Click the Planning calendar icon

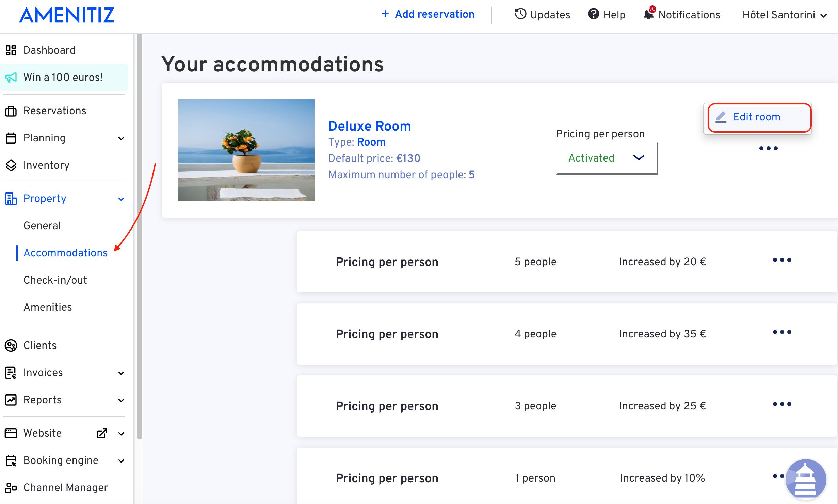11,138
